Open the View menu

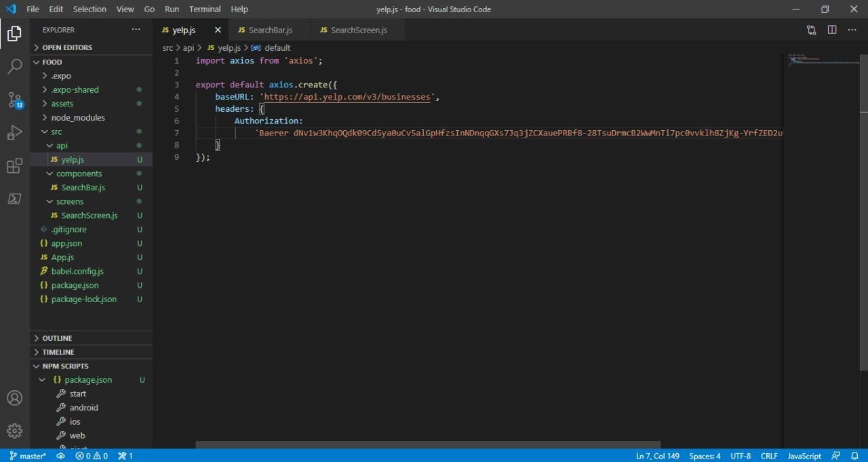click(125, 9)
